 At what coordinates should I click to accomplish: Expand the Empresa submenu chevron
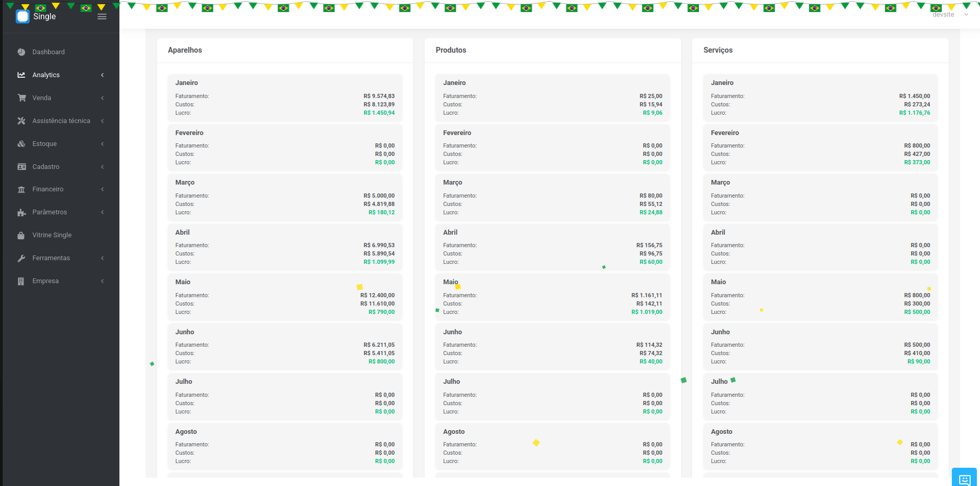102,281
